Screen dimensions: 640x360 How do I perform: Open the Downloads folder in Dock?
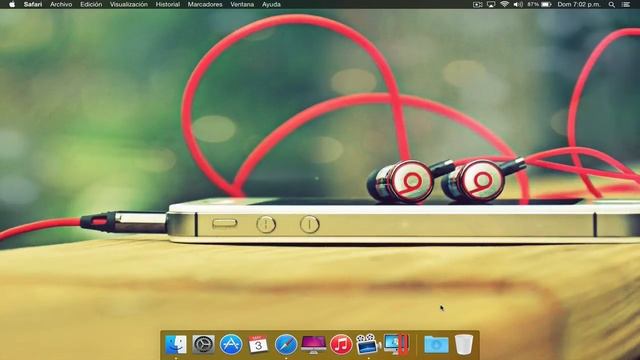[x=436, y=344]
